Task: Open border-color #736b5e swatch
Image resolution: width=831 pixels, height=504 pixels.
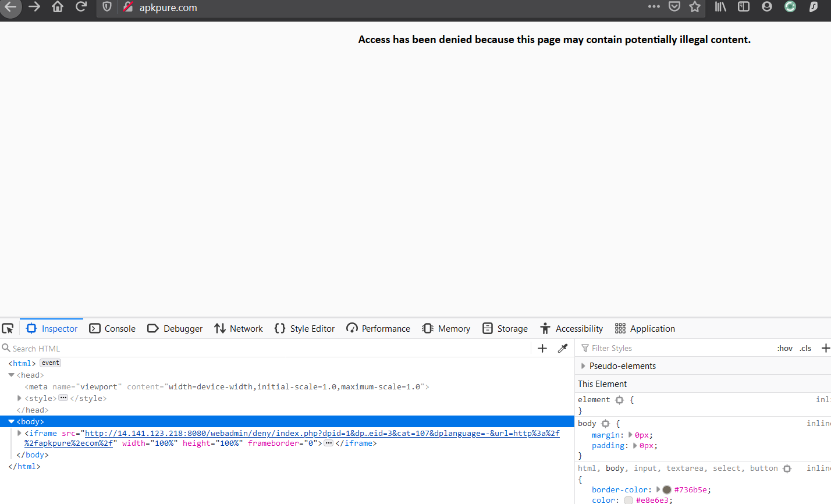Action: click(x=667, y=489)
